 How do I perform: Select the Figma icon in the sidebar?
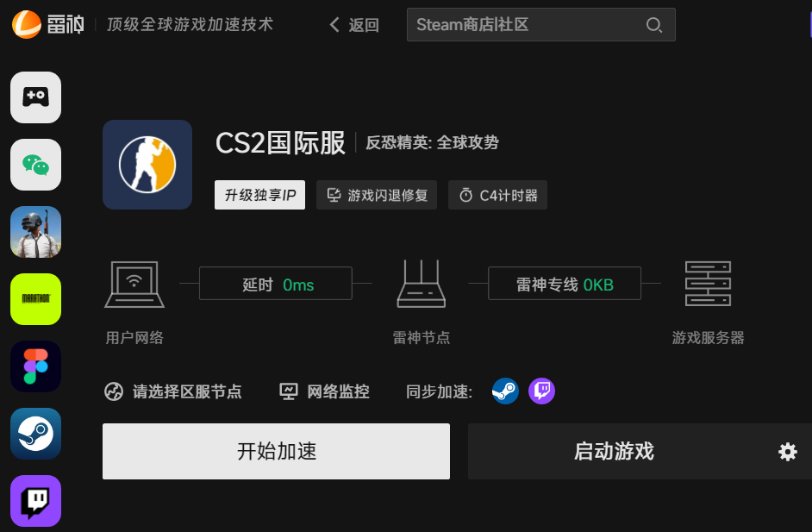click(35, 366)
